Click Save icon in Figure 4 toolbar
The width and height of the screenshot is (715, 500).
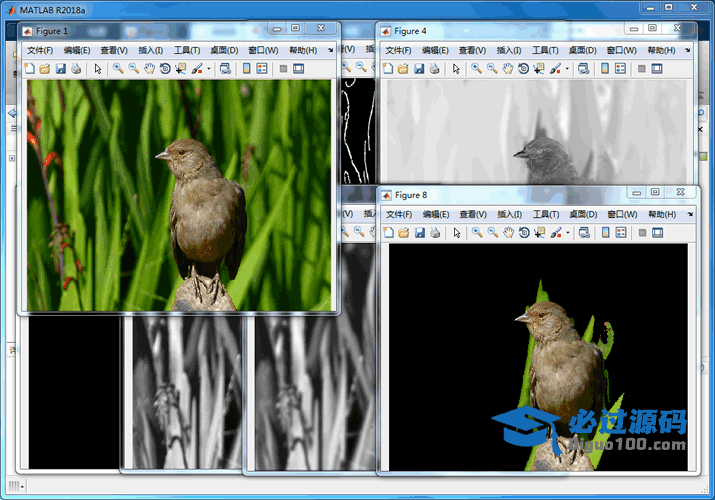(x=419, y=69)
